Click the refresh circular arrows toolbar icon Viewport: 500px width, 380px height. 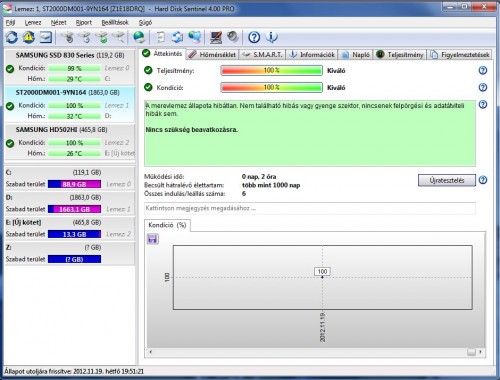coord(12,37)
